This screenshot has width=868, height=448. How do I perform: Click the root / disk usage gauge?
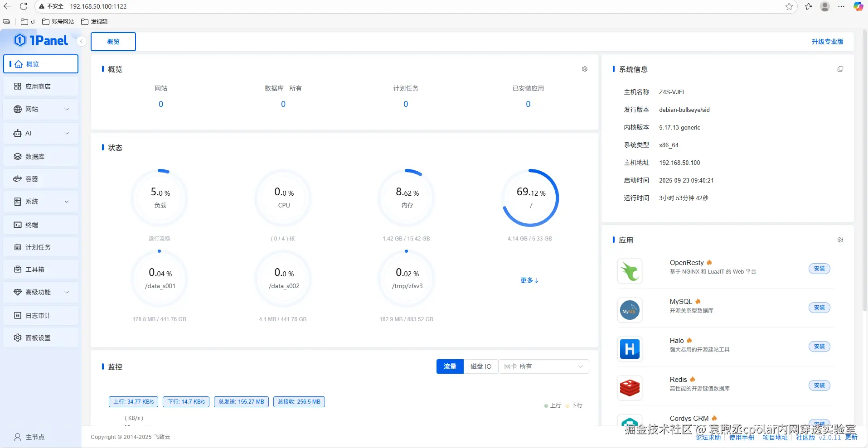point(531,198)
